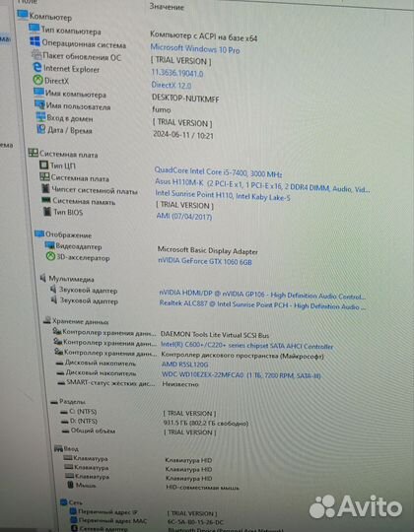This screenshot has width=414, height=532.
Task: Select the DAEMON Tools Lite Virtual SCSI Bus row
Action: (x=215, y=335)
